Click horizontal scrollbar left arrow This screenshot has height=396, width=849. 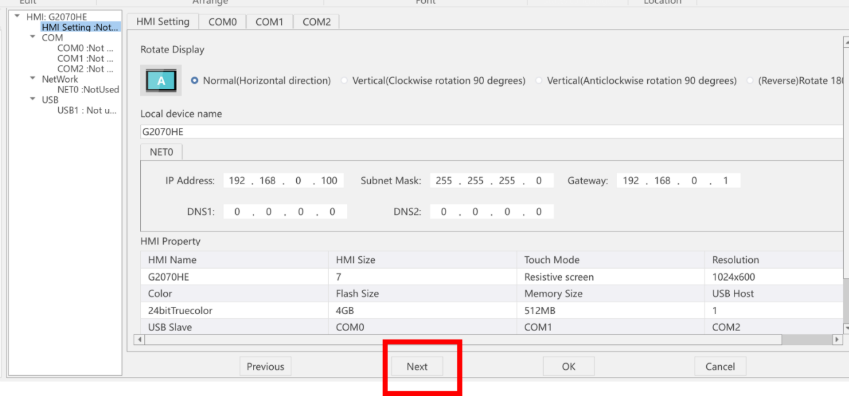click(140, 340)
